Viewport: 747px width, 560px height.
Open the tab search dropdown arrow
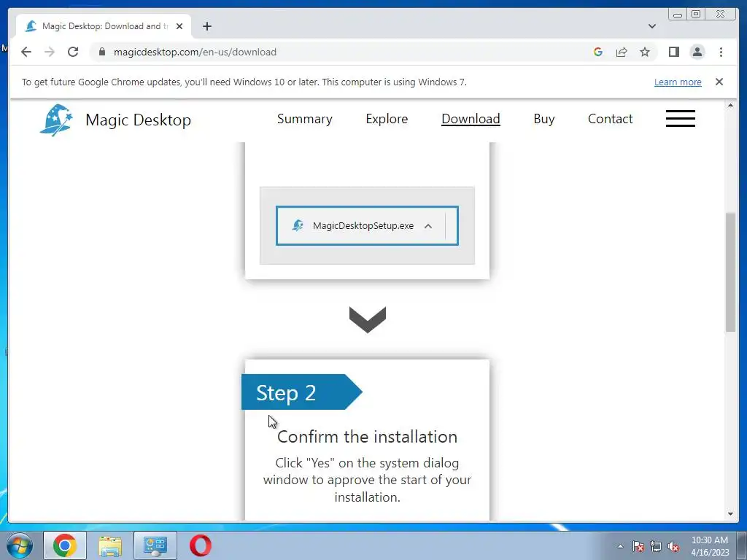coord(651,26)
